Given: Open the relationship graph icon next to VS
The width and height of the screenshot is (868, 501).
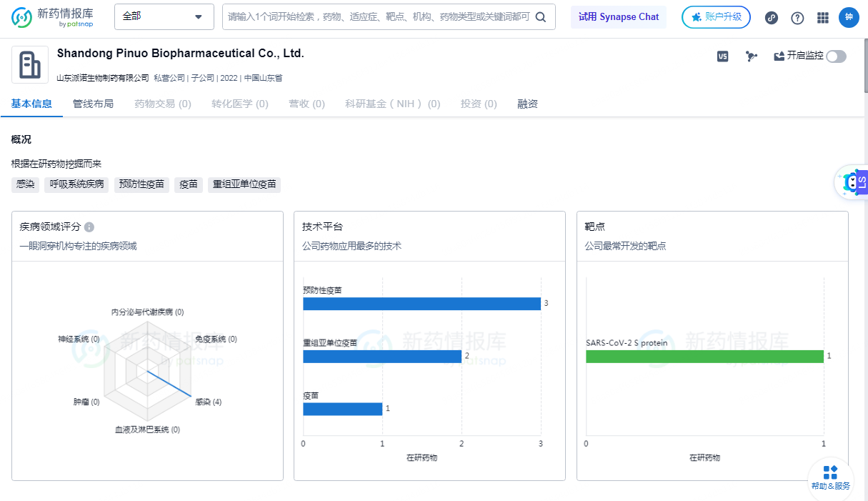Looking at the screenshot, I should pos(751,55).
